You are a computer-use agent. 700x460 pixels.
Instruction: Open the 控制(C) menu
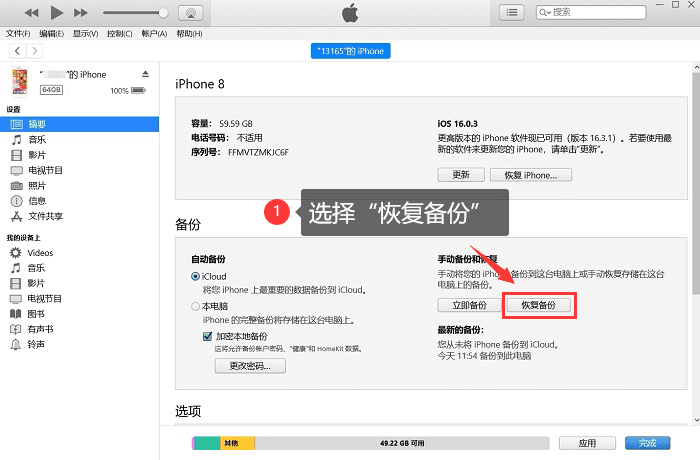tap(120, 33)
